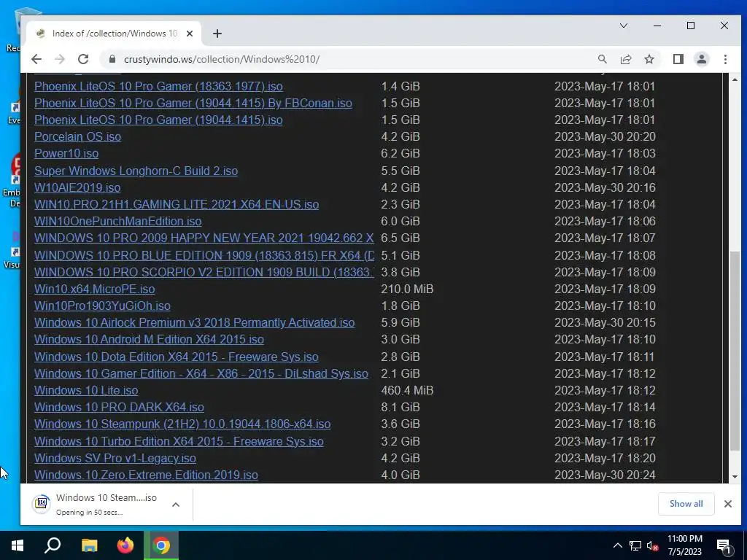This screenshot has width=747, height=560.
Task: Open Phoenix LiteOS 10 Pro Gamer (18363.1977).iso
Action: (x=158, y=86)
